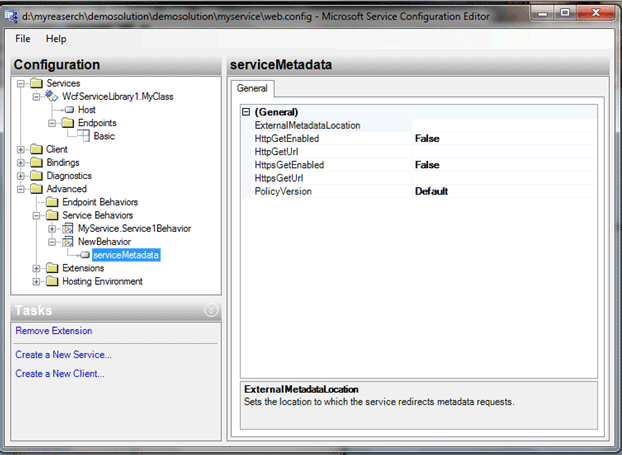Click the HttpsGetUrl value field
The height and width of the screenshot is (455, 622).
(x=504, y=178)
